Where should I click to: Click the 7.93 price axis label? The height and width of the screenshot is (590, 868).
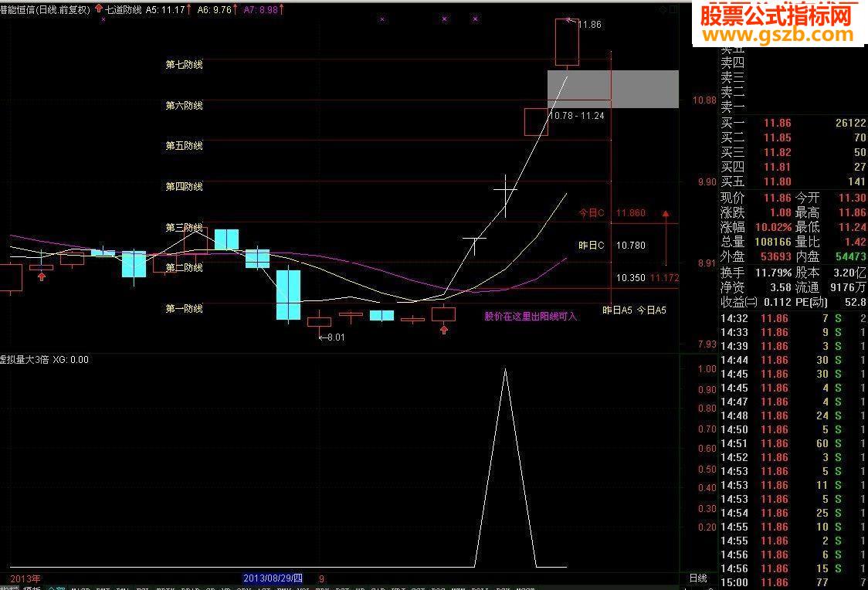(x=707, y=344)
